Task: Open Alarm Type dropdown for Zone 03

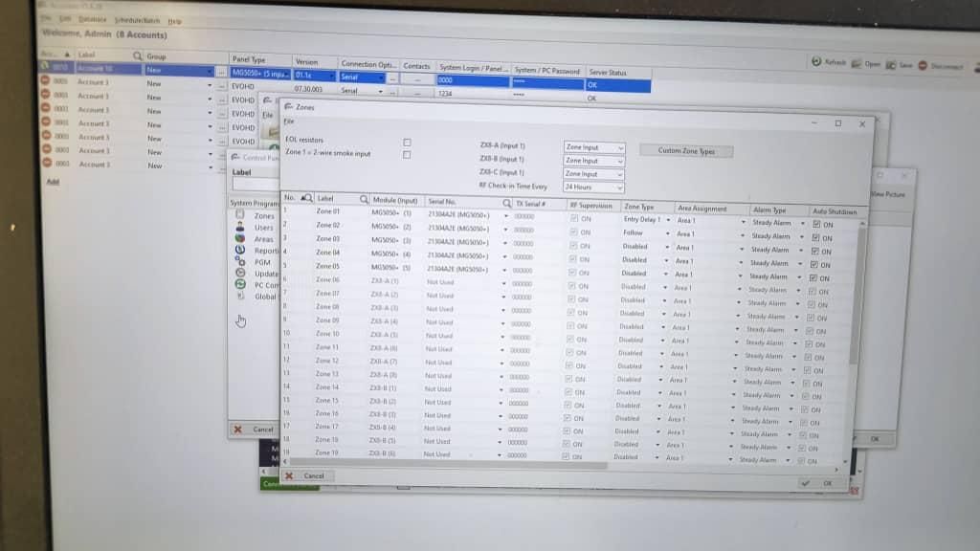Action: pyautogui.click(x=801, y=251)
